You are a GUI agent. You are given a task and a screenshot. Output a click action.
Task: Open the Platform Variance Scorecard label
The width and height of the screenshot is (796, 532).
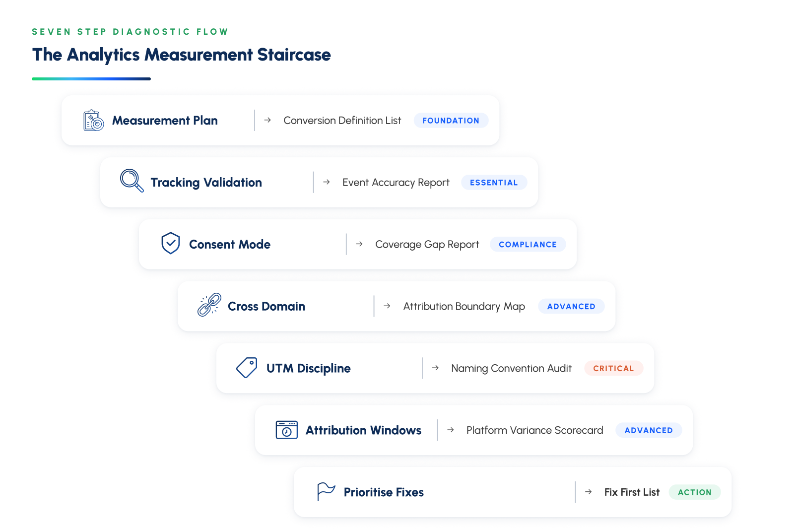click(535, 430)
